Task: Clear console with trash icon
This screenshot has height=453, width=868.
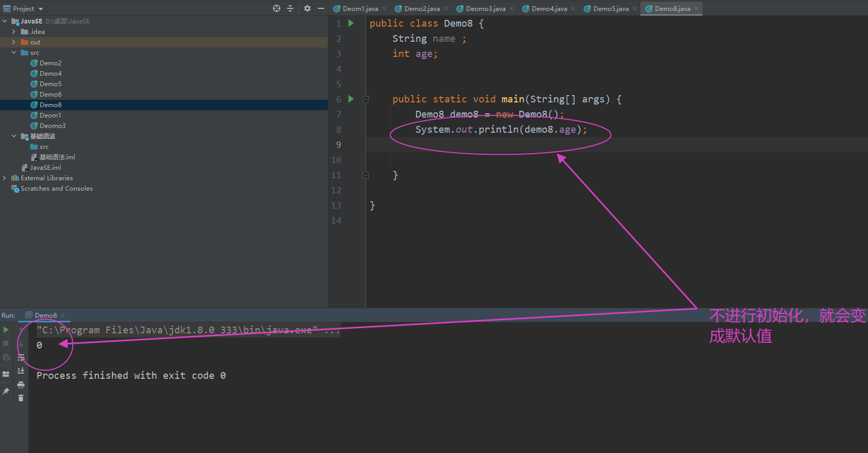Action: click(21, 398)
